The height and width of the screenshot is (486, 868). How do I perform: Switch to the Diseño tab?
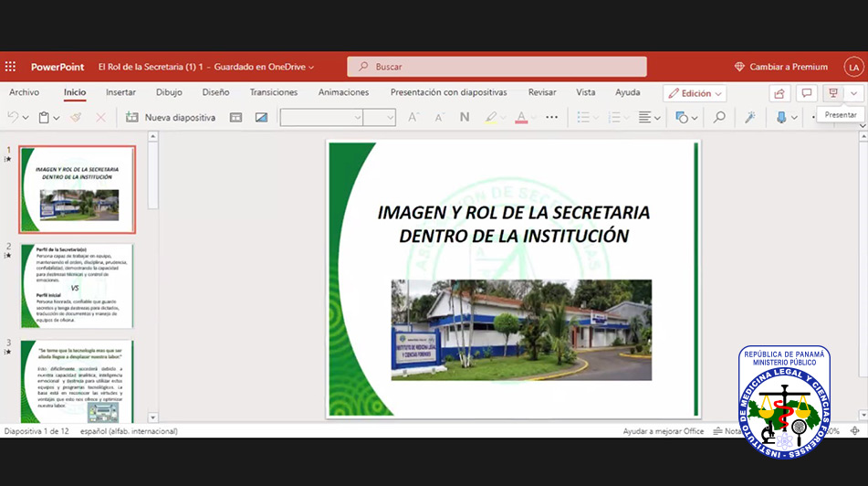(x=215, y=92)
